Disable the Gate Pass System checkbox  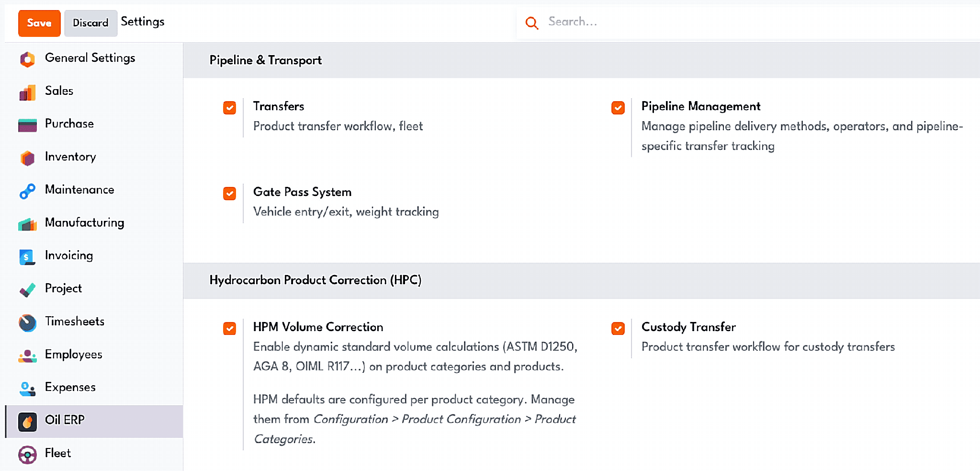[x=230, y=194]
